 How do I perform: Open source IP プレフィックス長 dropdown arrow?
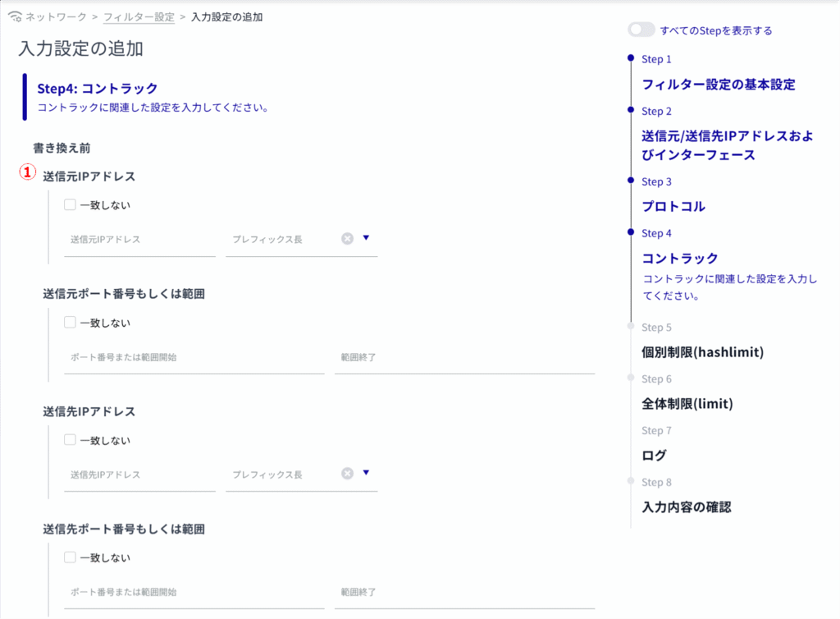click(x=366, y=238)
